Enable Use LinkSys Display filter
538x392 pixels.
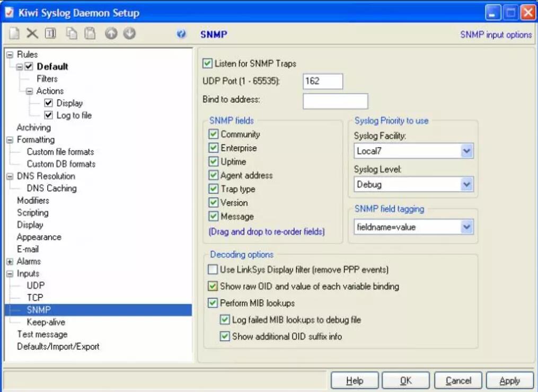[x=213, y=269]
